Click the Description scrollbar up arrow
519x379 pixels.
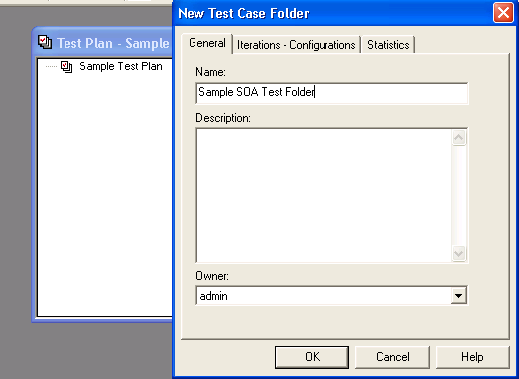click(x=459, y=137)
